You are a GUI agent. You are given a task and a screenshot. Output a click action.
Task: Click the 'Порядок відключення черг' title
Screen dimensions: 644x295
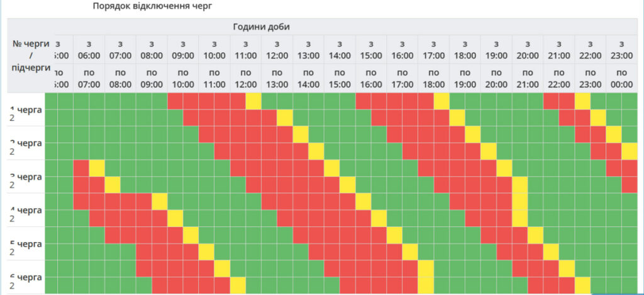[x=153, y=6]
